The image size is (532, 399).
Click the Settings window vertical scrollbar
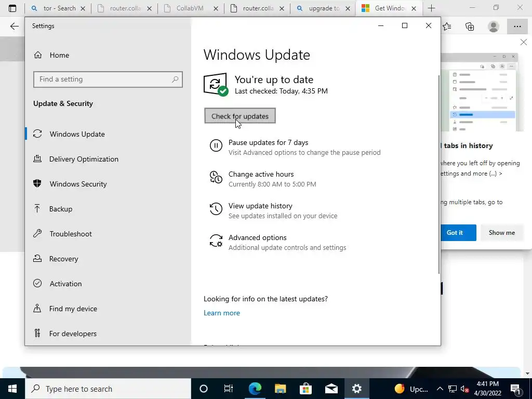click(x=439, y=175)
